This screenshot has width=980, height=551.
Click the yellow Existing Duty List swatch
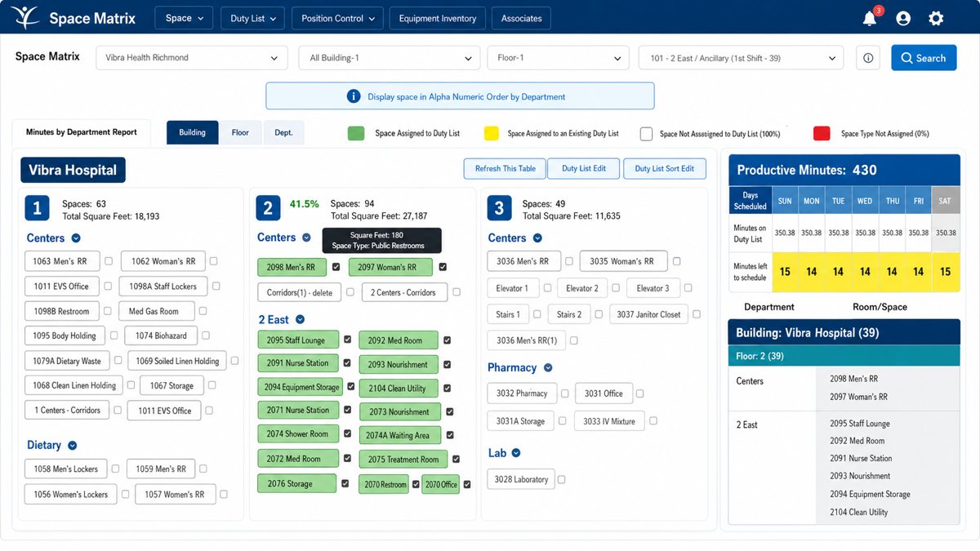[491, 133]
